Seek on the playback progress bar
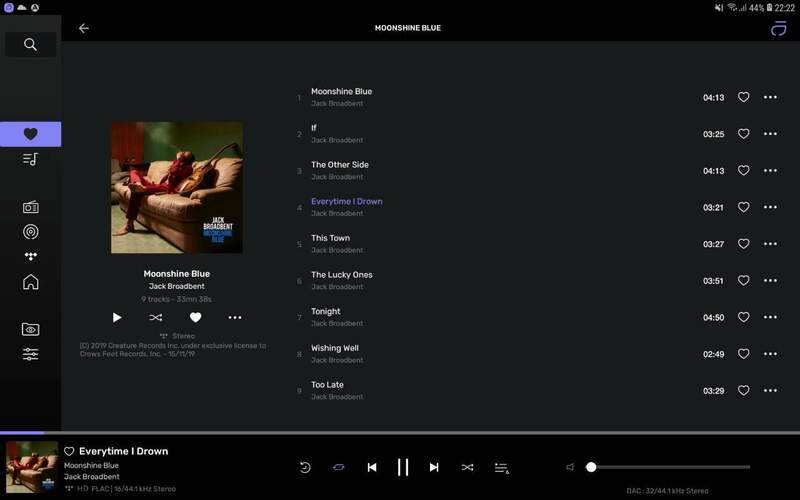Viewport: 800px width, 500px height. click(400, 433)
